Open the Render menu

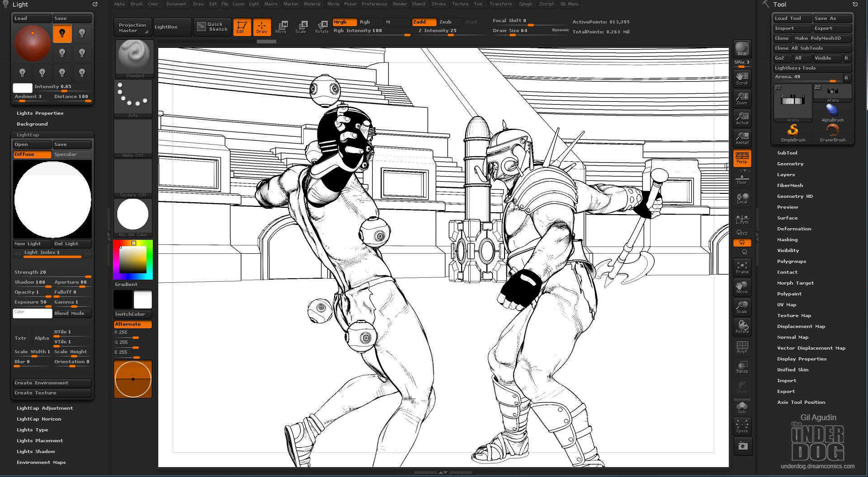pyautogui.click(x=400, y=4)
